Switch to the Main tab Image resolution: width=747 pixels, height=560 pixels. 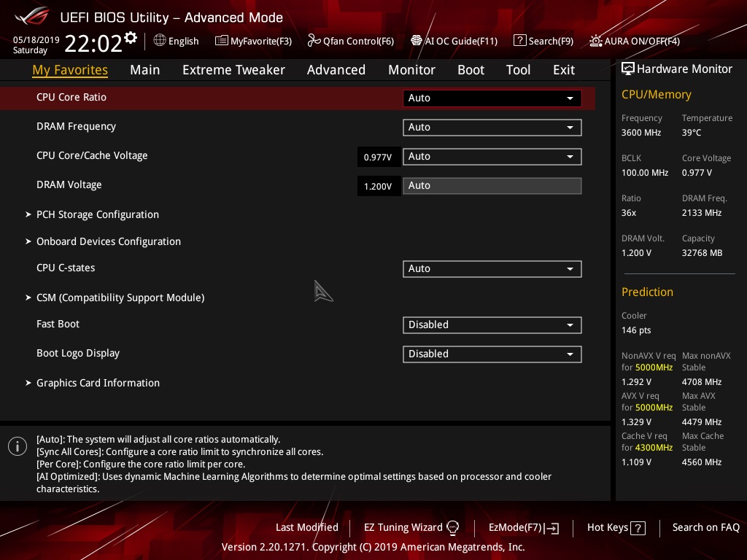(145, 70)
